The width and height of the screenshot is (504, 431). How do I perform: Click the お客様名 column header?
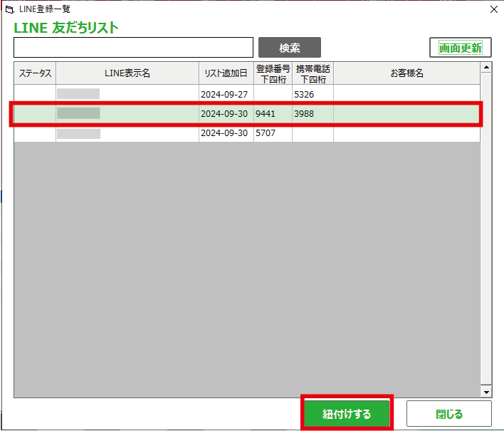[406, 73]
